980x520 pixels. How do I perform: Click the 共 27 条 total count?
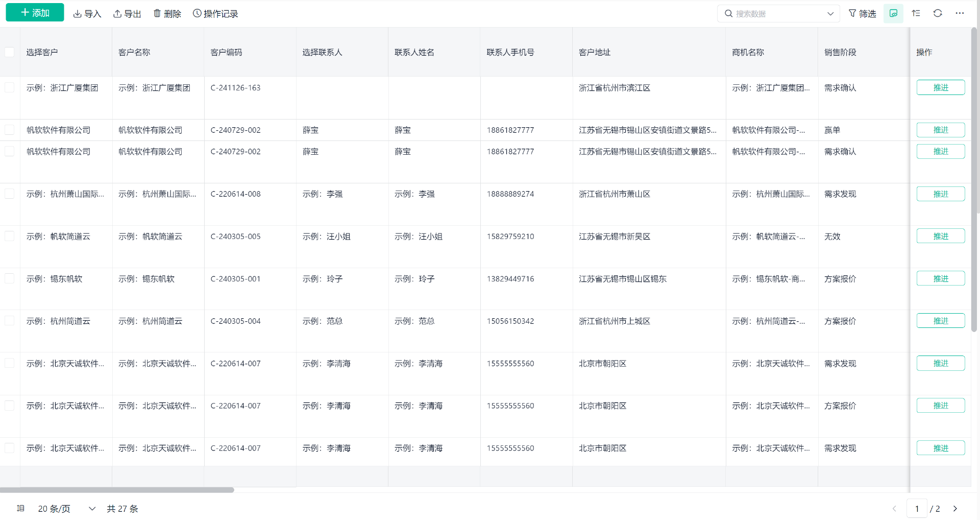[x=122, y=509]
